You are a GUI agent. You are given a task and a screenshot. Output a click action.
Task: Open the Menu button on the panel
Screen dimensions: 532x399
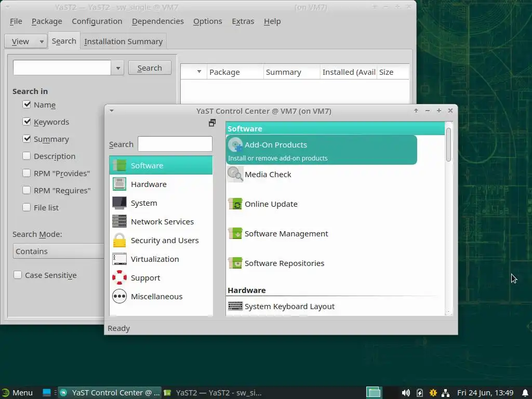coord(17,393)
